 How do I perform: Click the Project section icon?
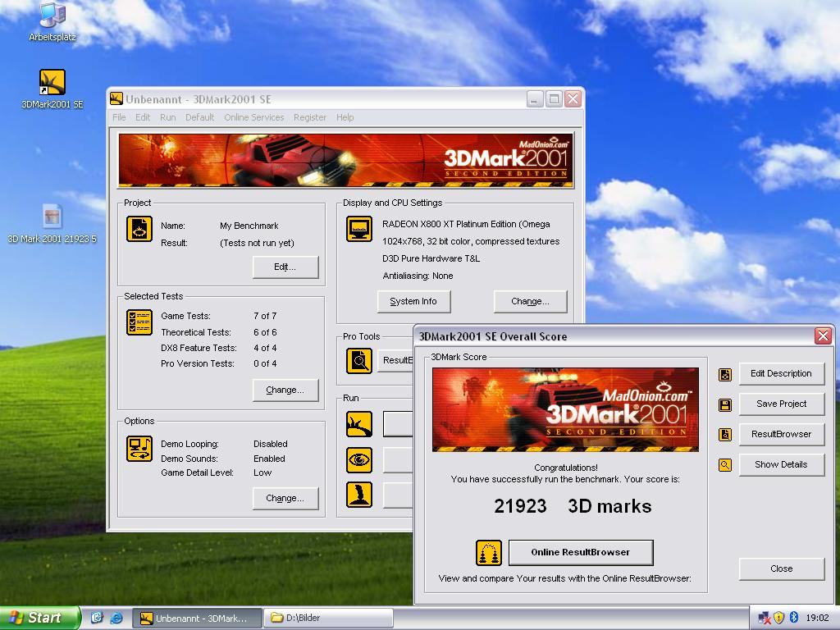(139, 229)
